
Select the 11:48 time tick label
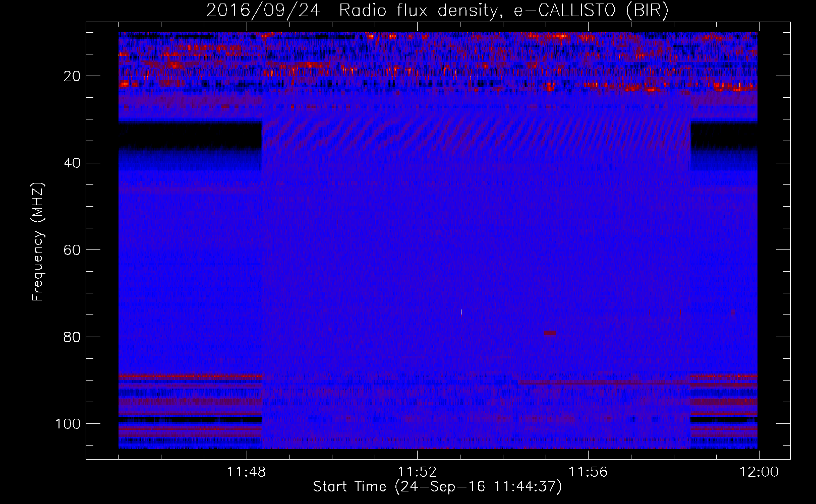click(x=246, y=472)
